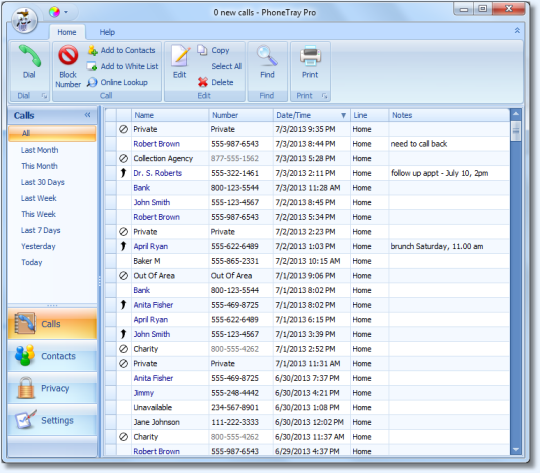Click blocked icon on Collection Agency row

coord(123,158)
